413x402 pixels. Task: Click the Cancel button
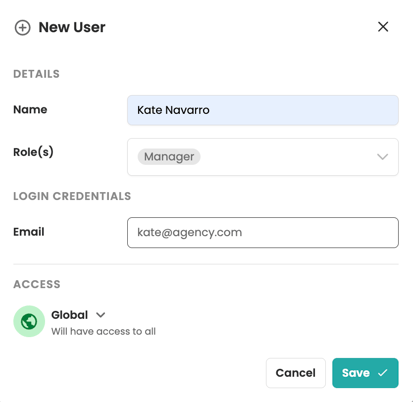(296, 373)
